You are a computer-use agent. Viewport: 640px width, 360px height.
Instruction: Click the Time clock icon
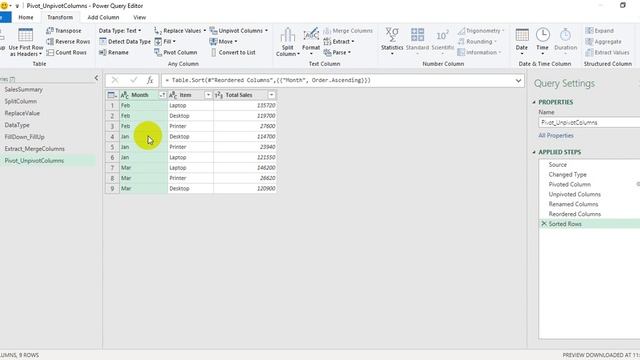coord(542,35)
